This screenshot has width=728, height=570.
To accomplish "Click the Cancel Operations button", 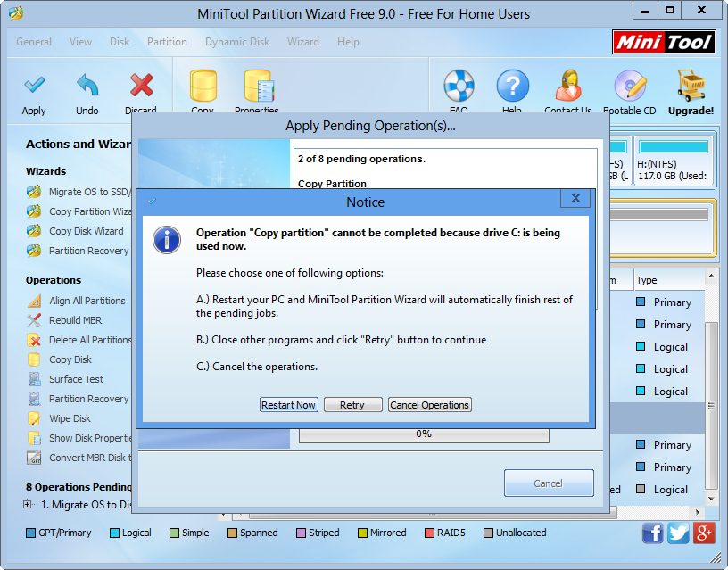I will [429, 405].
